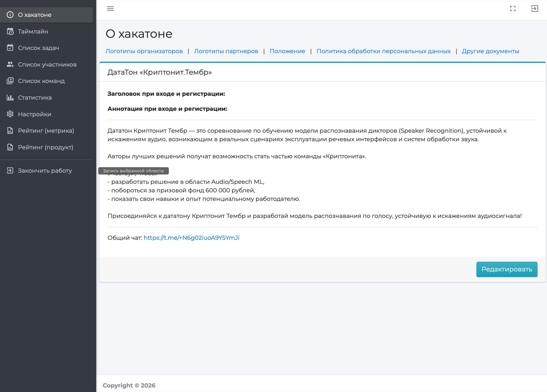Click the bar chart icon beside Статистика
The width and height of the screenshot is (547, 392).
(x=10, y=97)
